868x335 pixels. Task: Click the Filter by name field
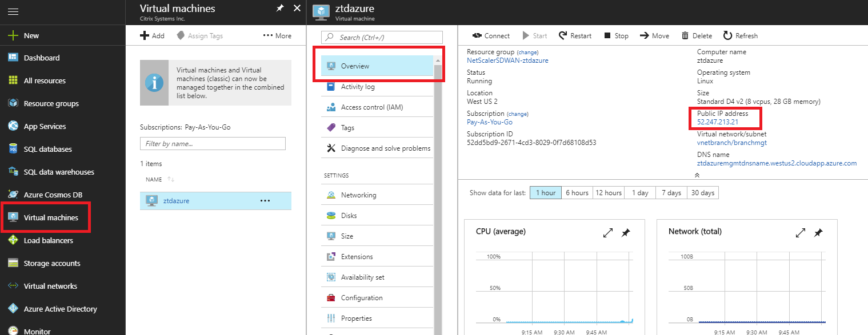[x=213, y=144]
